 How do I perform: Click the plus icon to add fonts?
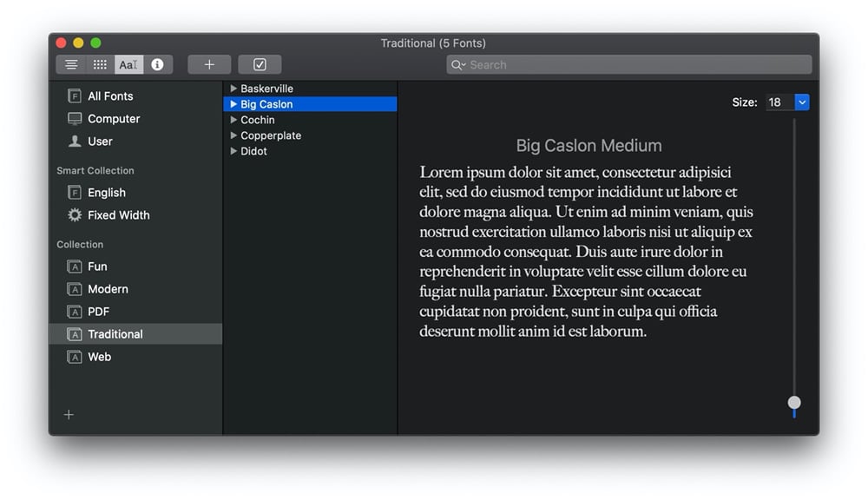(209, 65)
